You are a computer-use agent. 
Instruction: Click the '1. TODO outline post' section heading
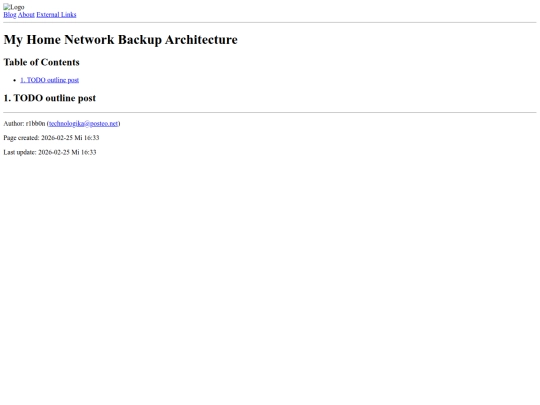pos(50,98)
